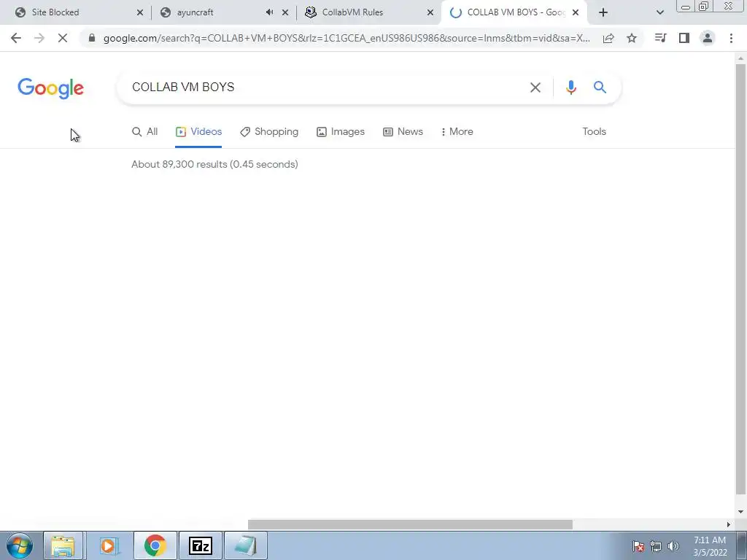Close the ayuncraft tab
Image resolution: width=747 pixels, height=560 pixels.
(x=285, y=12)
